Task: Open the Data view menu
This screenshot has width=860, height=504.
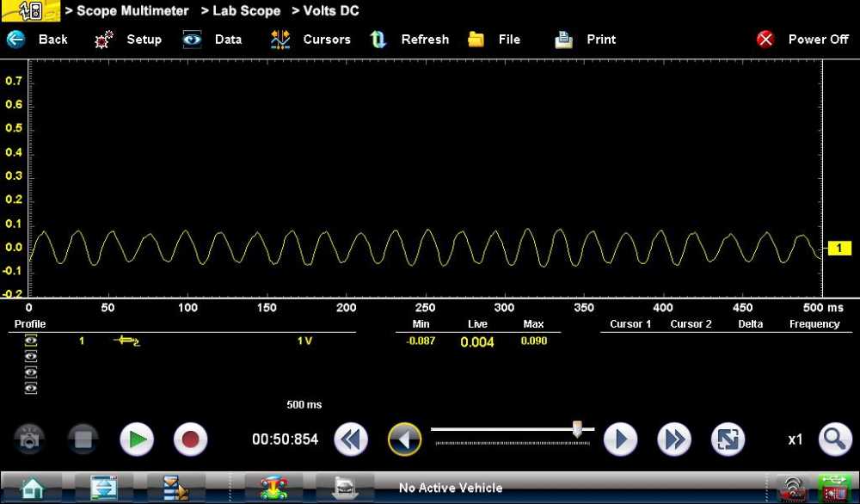Action: (x=212, y=40)
